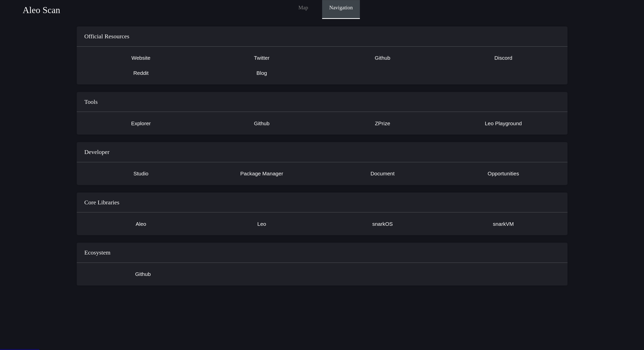Open the Twitter link under Official Resources
Viewport: 644px width, 350px height.
click(x=261, y=58)
